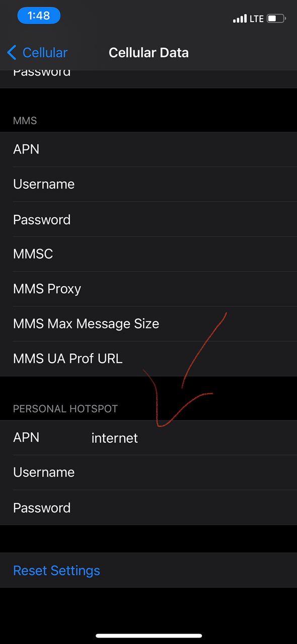
Task: Select the MMS UA Prof URL field
Action: pos(148,359)
